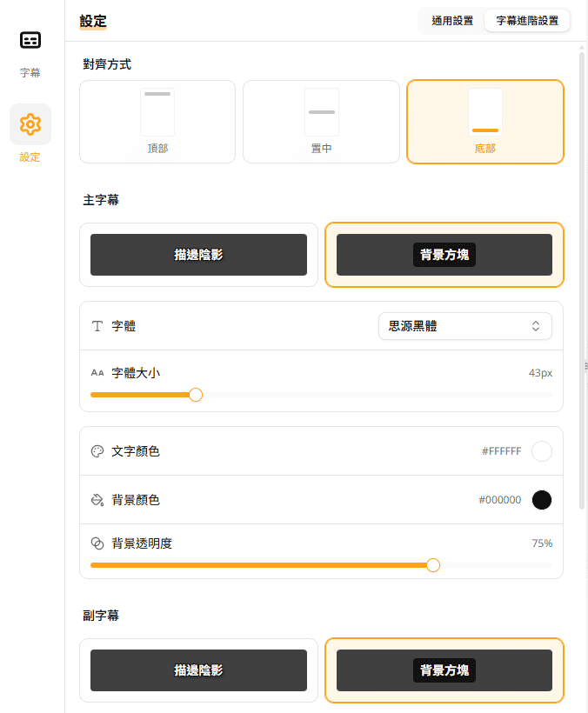
Task: Click the 背景透明度 slider handle
Action: coord(433,565)
